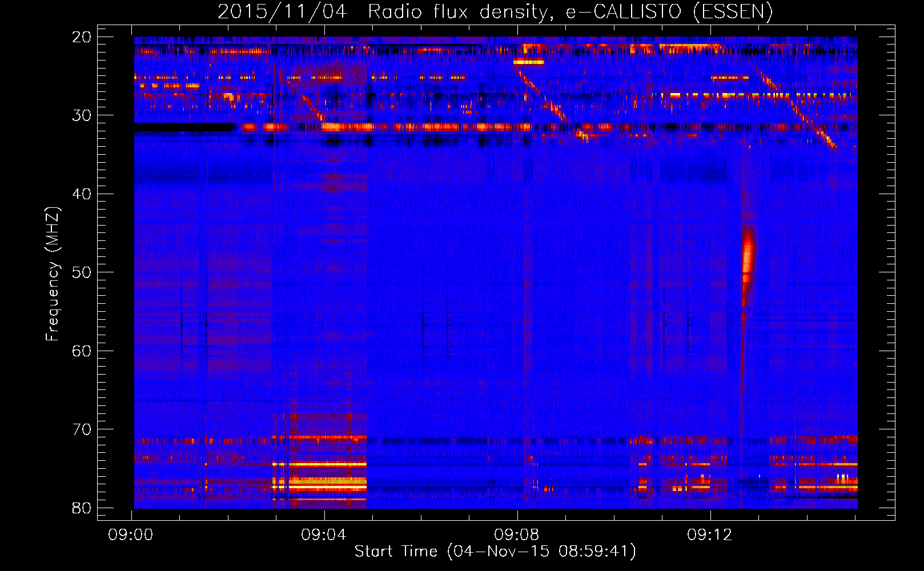Click the 20 frequency tick label

pos(82,37)
